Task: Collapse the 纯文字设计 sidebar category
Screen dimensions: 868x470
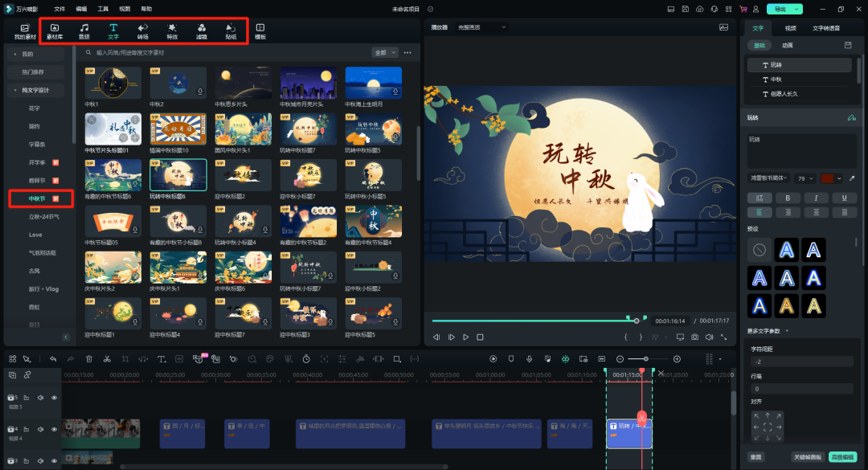Action: [35, 90]
